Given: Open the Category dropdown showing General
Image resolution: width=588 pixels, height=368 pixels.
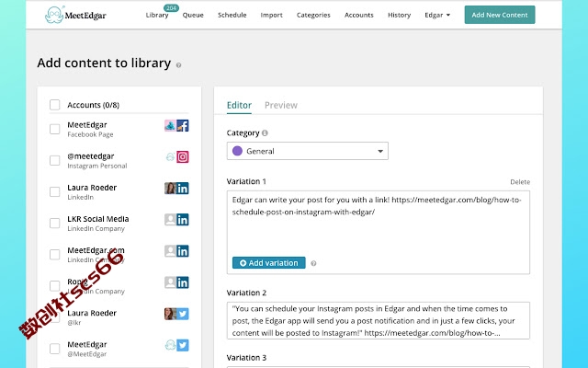Looking at the screenshot, I should click(308, 151).
